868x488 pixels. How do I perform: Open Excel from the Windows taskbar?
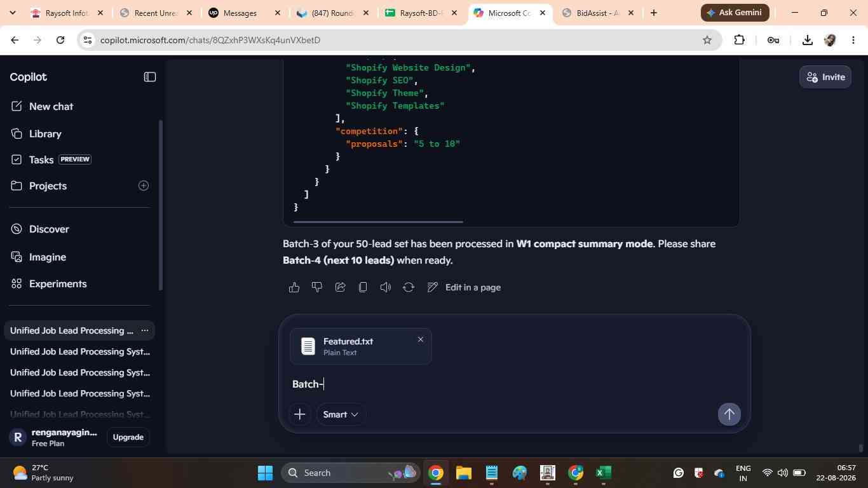click(x=603, y=473)
